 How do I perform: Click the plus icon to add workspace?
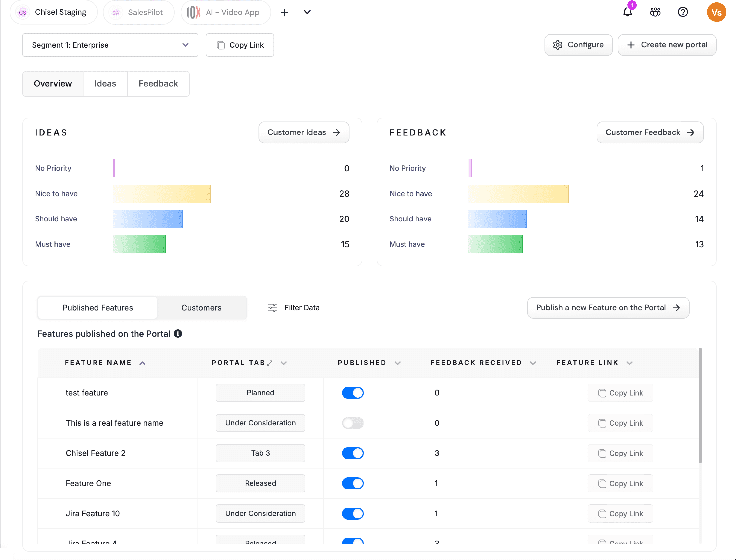click(284, 13)
